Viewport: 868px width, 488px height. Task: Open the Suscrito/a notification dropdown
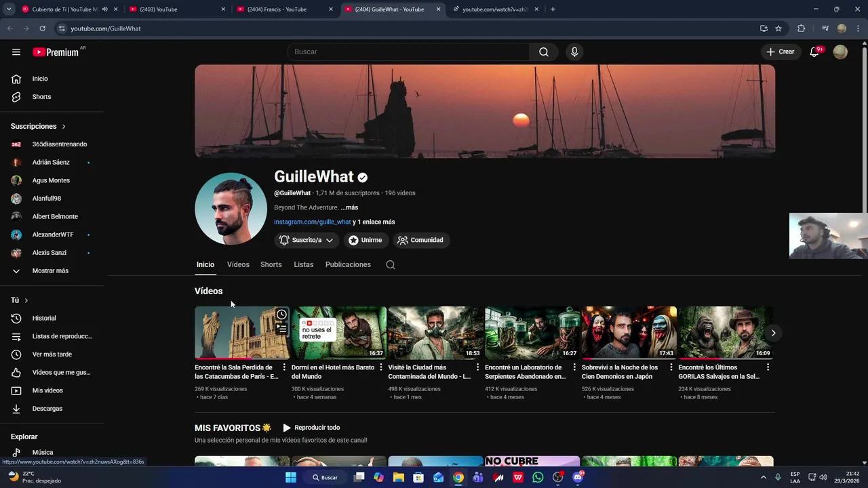pos(307,240)
